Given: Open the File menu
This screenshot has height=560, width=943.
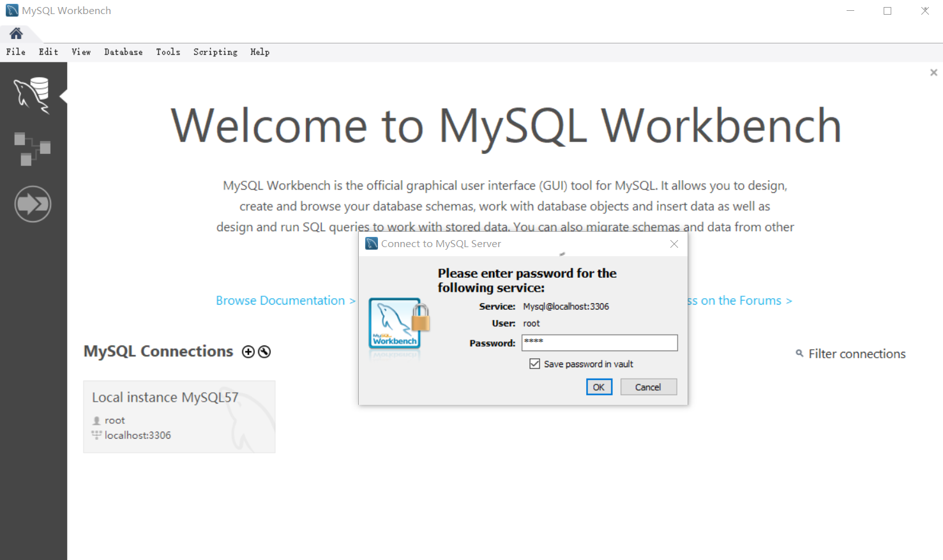Looking at the screenshot, I should (16, 52).
